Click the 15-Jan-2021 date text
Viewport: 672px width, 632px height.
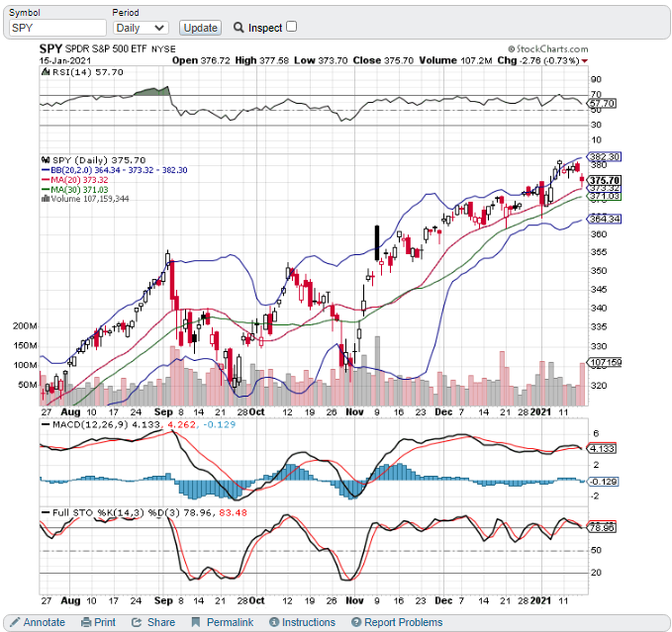(65, 60)
